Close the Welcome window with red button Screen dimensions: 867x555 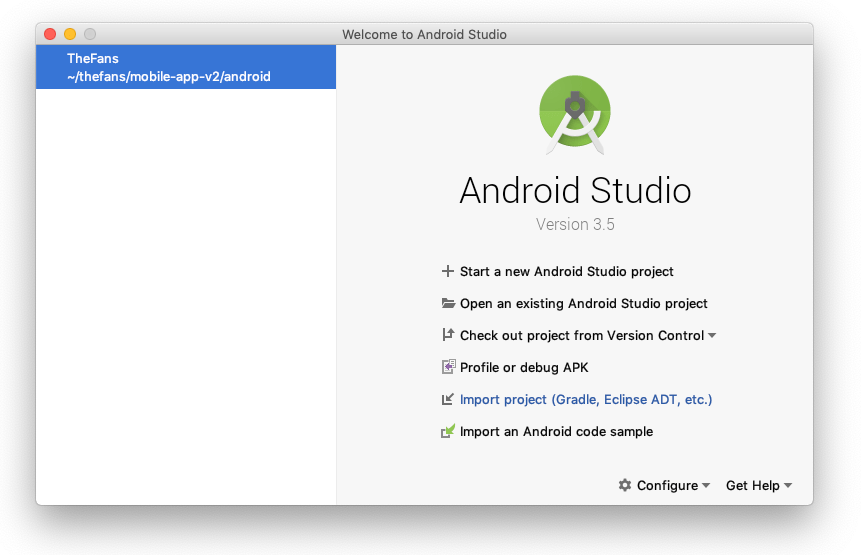point(50,34)
